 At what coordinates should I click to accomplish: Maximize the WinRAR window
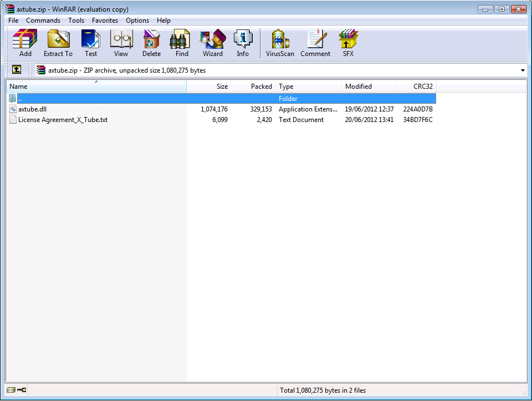[x=502, y=9]
